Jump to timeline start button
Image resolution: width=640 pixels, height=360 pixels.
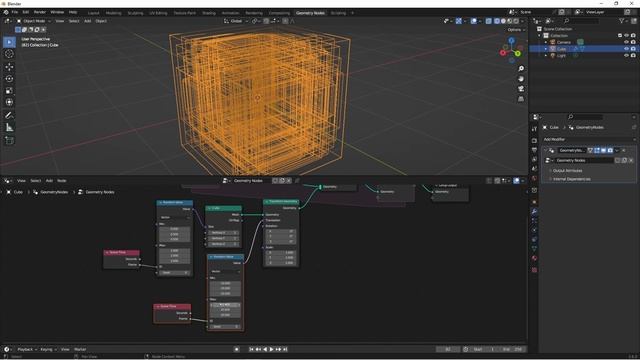coord(251,349)
